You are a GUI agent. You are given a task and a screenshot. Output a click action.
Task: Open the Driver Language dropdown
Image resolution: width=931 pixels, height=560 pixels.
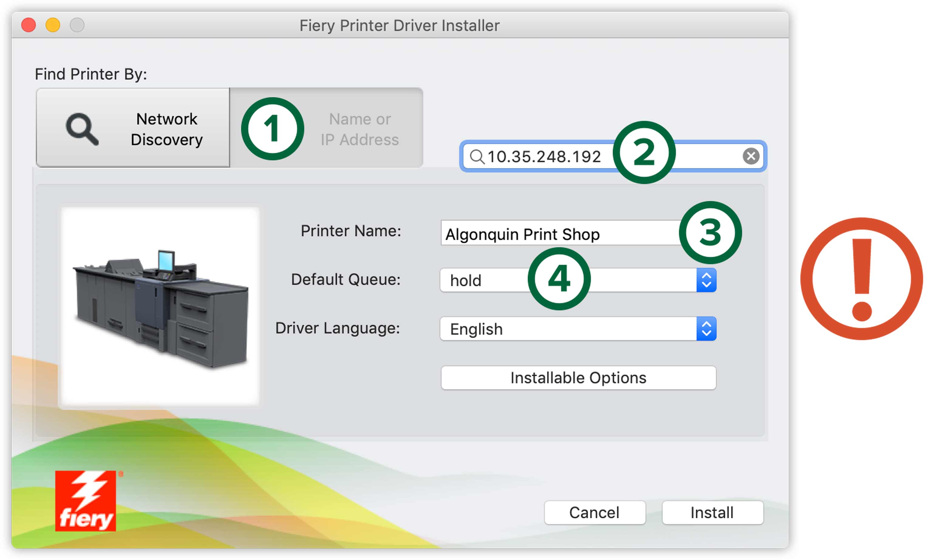coord(578,329)
